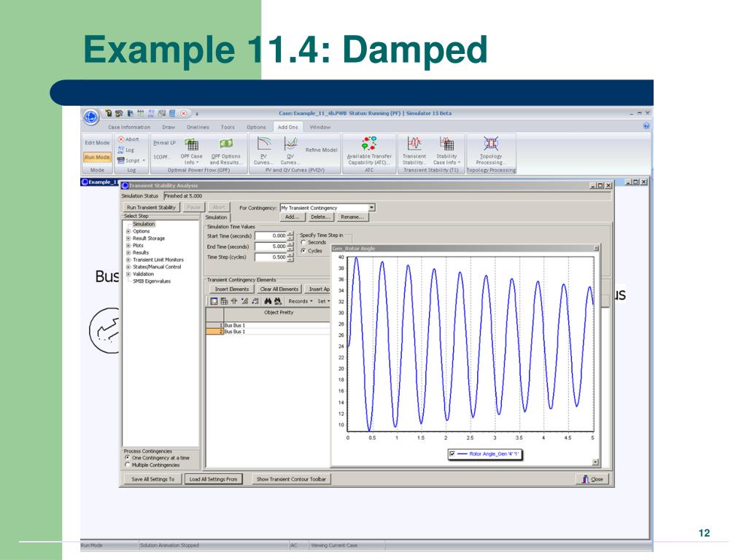The height and width of the screenshot is (560, 747).
Task: Select the Seconds time step radio button
Action: point(303,242)
